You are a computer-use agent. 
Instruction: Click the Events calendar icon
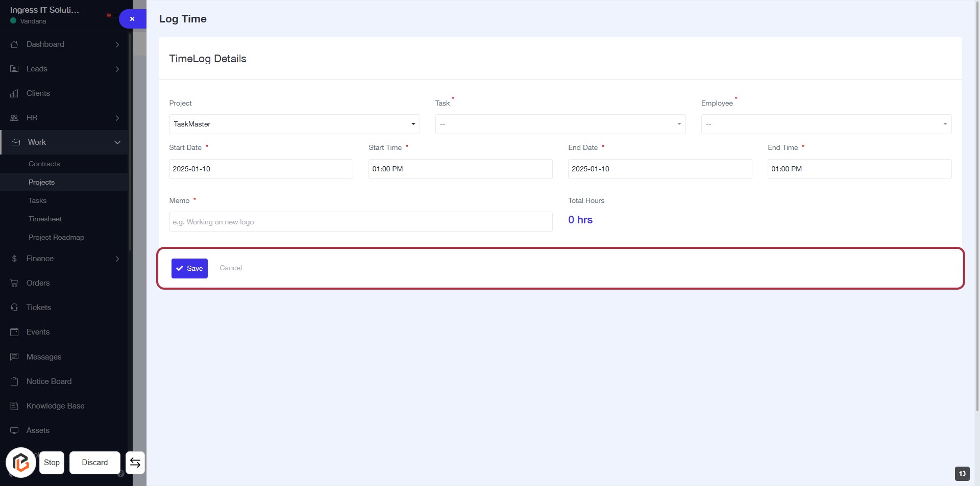14,332
